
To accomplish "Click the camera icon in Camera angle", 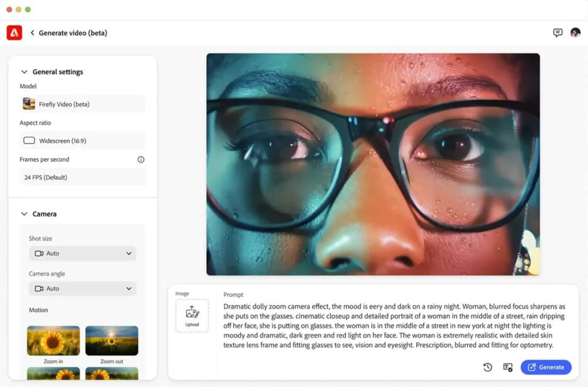I will click(x=39, y=289).
